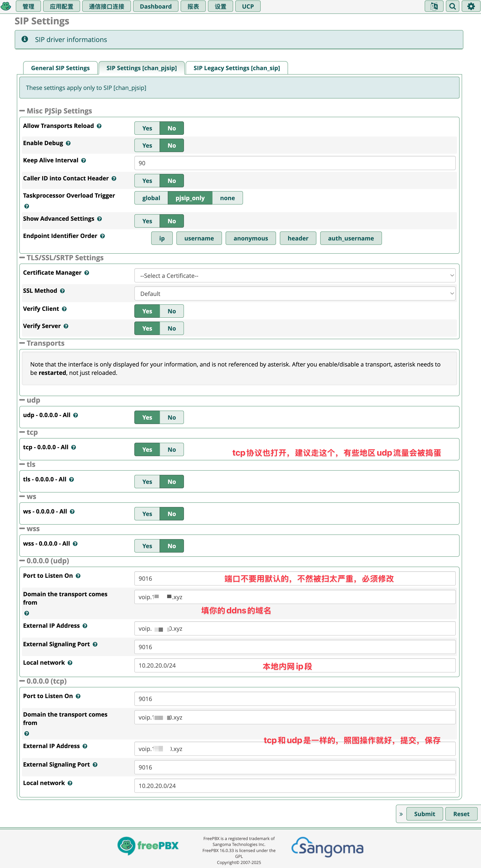Collapse the TLS/SSL/SRTP Settings section
The height and width of the screenshot is (868, 481).
(x=61, y=258)
